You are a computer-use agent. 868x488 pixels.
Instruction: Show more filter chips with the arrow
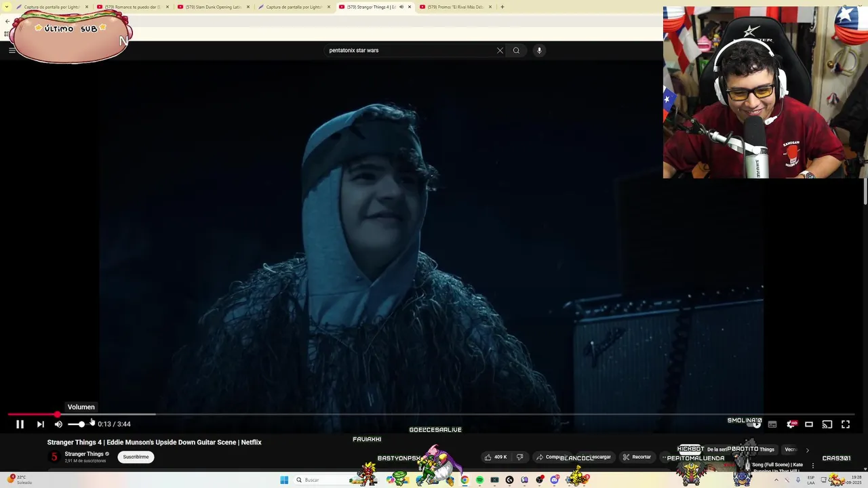click(807, 450)
